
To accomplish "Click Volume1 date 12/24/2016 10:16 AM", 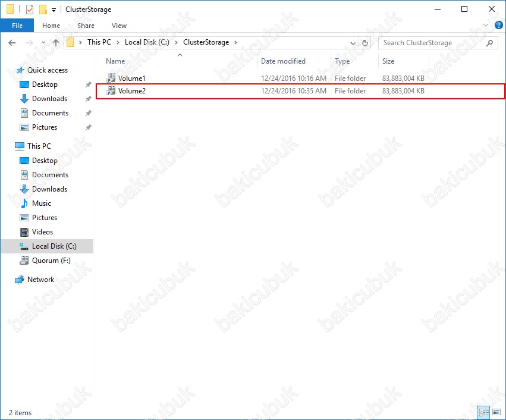I will pos(293,79).
